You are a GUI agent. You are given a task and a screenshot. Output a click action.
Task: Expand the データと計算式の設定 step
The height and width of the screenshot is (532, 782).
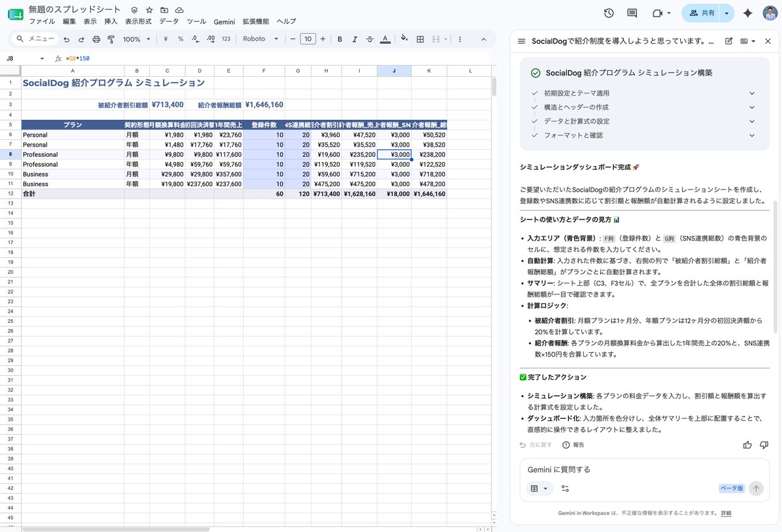pyautogui.click(x=752, y=121)
